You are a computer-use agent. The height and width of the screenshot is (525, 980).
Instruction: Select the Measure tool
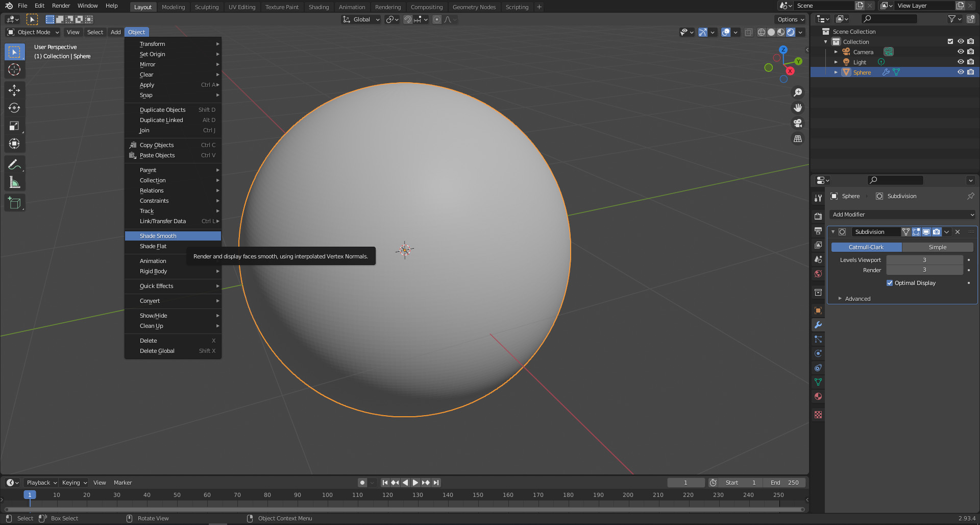pos(14,181)
